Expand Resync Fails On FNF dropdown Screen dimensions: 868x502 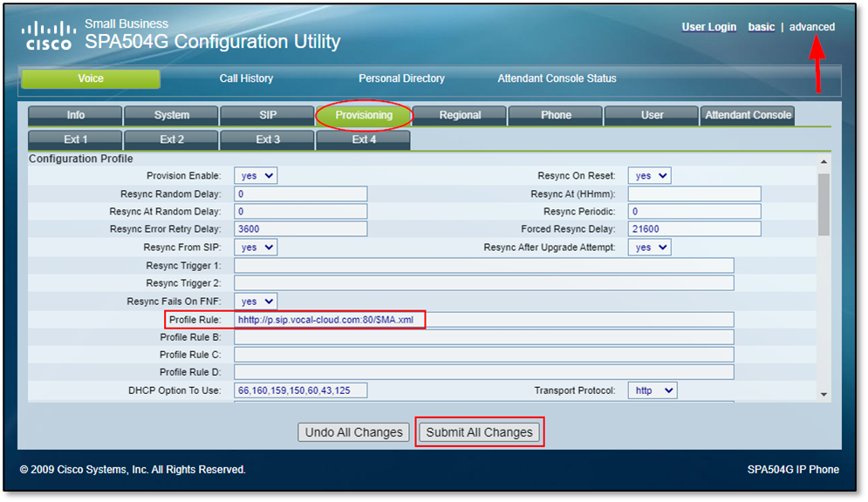(x=256, y=302)
